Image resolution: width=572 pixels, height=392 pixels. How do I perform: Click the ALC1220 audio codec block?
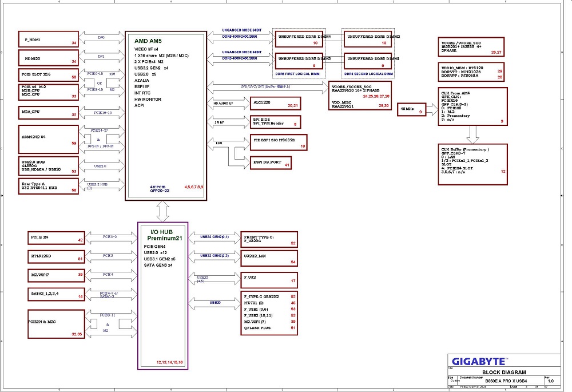275,103
